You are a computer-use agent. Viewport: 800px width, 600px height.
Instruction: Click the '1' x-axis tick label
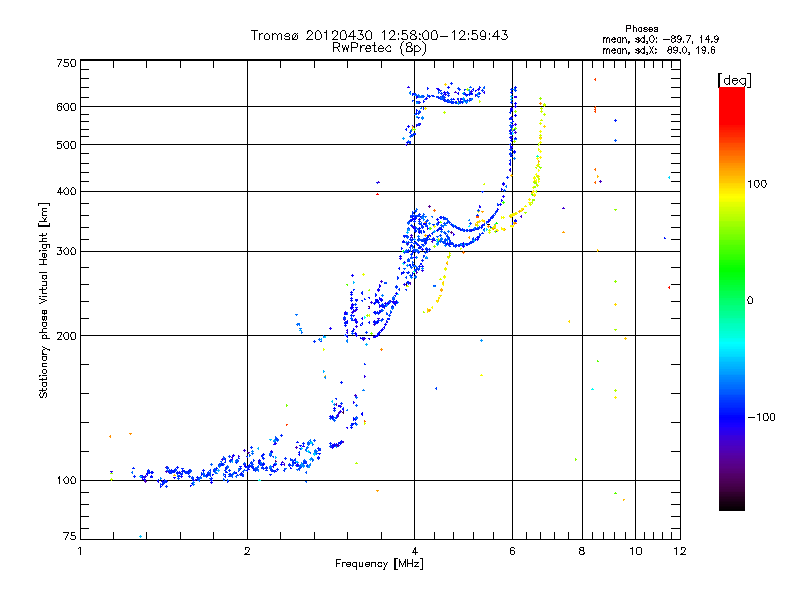click(x=80, y=551)
